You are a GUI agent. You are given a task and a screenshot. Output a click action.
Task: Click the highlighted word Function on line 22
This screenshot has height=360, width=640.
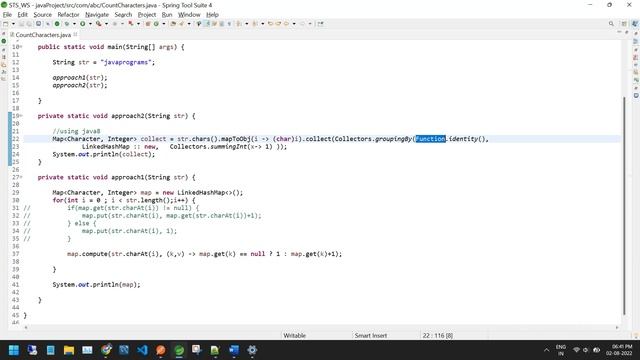430,139
